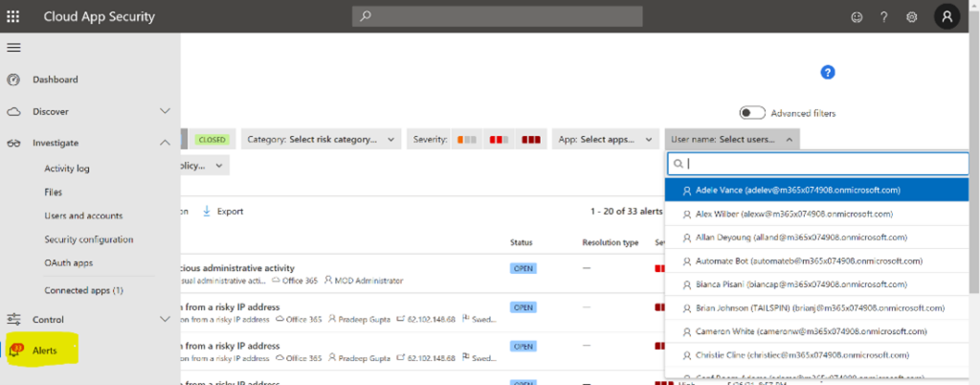
Task: Open Files under Investigate
Action: (54, 192)
